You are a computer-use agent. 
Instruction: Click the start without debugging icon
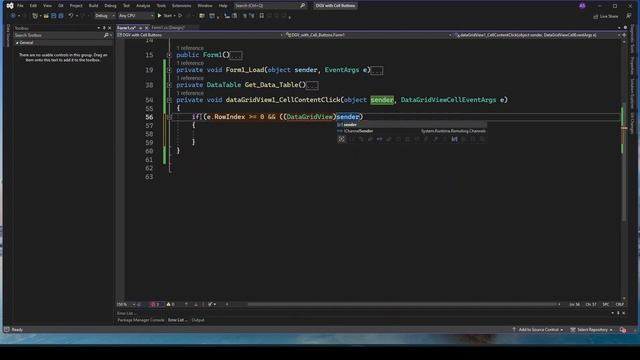click(180, 16)
